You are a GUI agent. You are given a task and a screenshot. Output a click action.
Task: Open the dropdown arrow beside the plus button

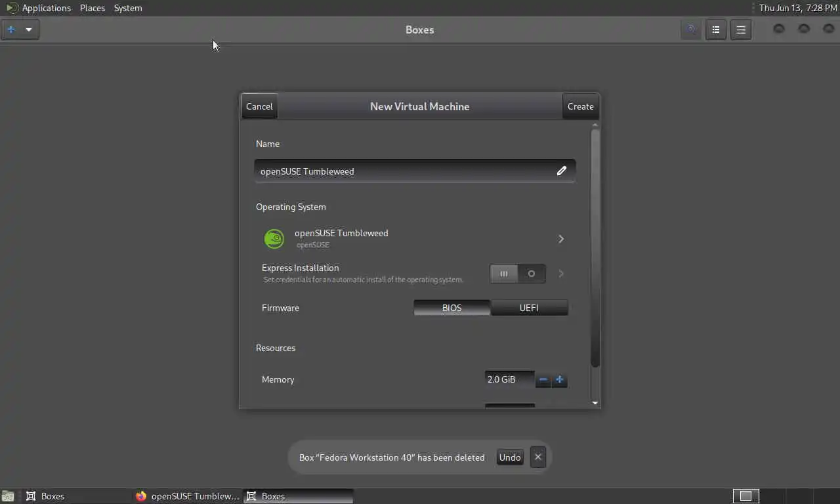point(29,30)
